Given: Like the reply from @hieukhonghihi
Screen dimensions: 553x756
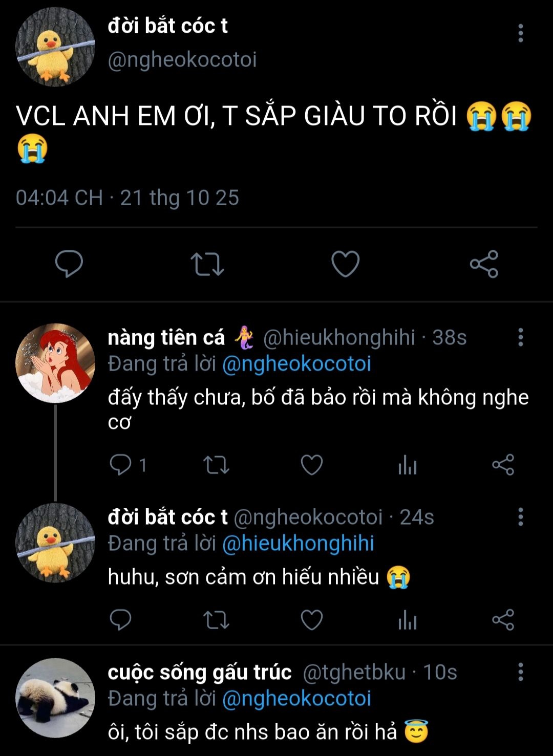Looking at the screenshot, I should click(x=311, y=465).
